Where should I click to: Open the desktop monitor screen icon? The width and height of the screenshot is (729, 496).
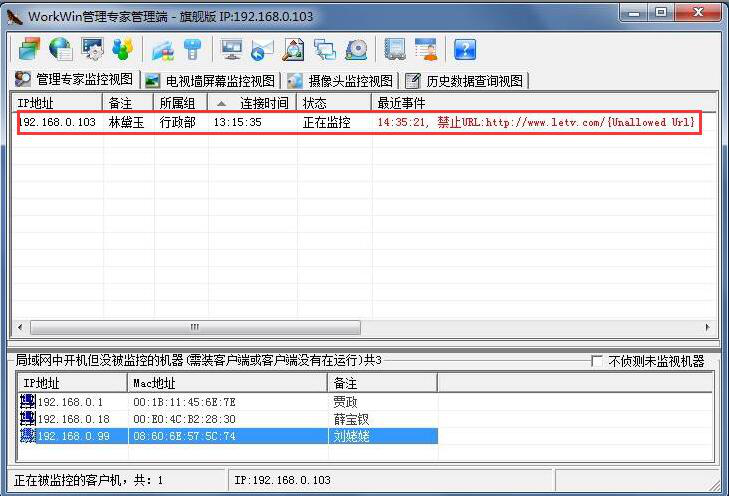click(232, 50)
